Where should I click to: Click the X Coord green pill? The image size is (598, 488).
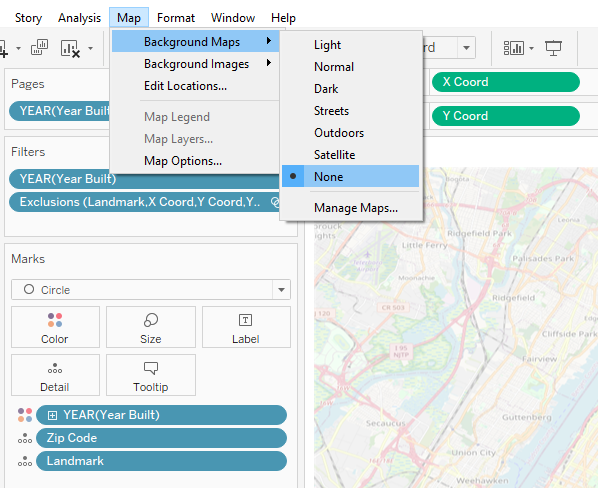(506, 82)
